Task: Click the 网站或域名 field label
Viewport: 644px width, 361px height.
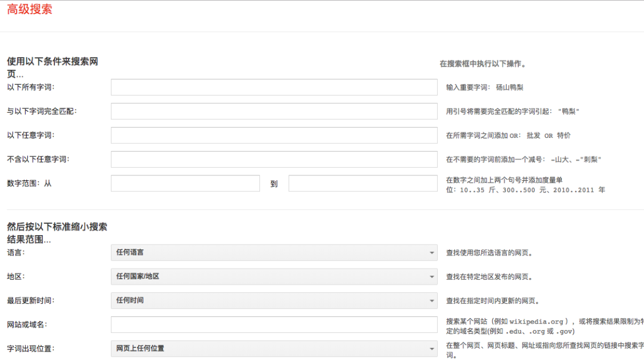Action: (27, 325)
